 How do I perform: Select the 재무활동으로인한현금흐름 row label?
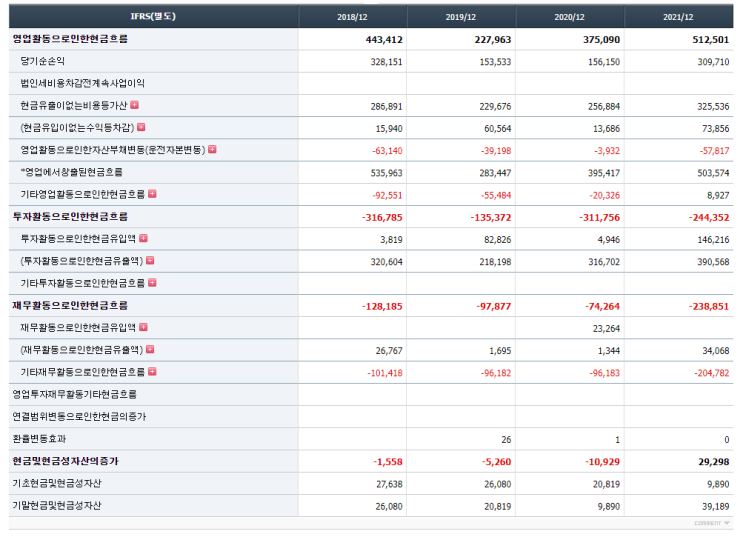(x=70, y=305)
